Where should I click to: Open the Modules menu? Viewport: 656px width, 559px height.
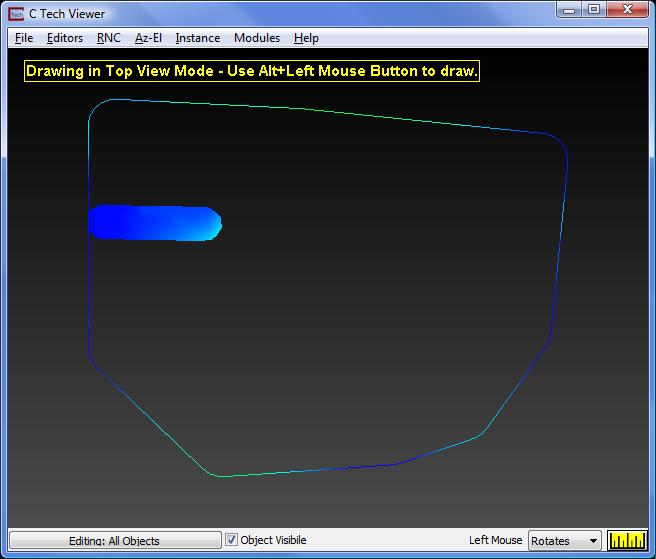(x=257, y=38)
